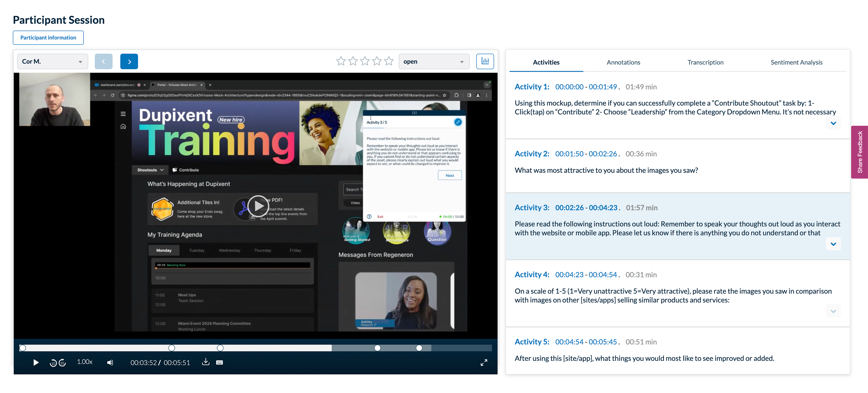This screenshot has width=868, height=393.
Task: Jump to Activity 1 timestamp 00:00:00
Action: 569,87
